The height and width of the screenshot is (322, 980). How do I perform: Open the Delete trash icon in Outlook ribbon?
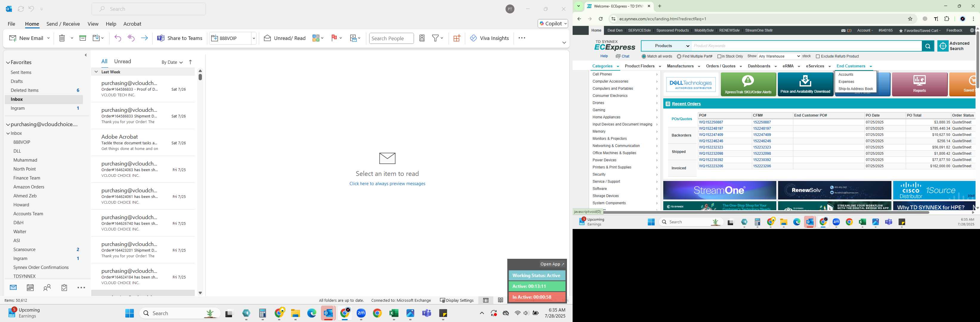pos(62,38)
